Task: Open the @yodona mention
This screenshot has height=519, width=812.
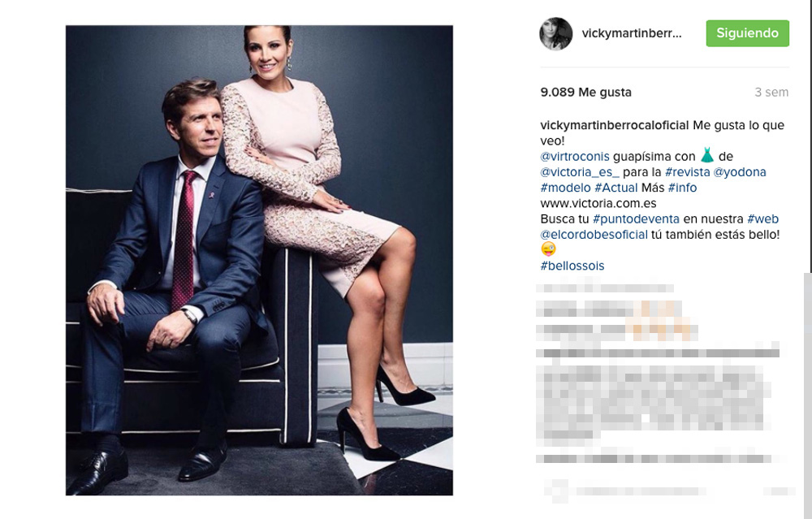Action: pos(740,172)
